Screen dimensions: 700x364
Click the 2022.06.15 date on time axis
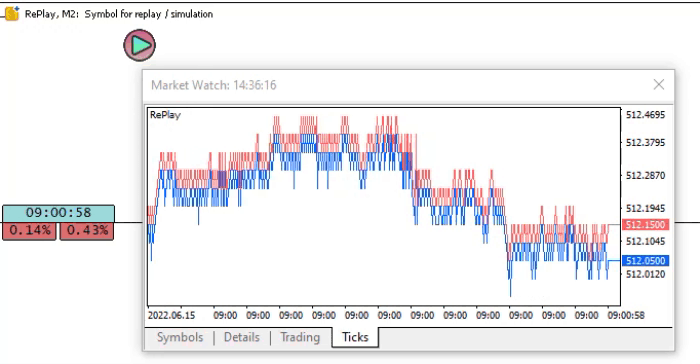pyautogui.click(x=171, y=315)
